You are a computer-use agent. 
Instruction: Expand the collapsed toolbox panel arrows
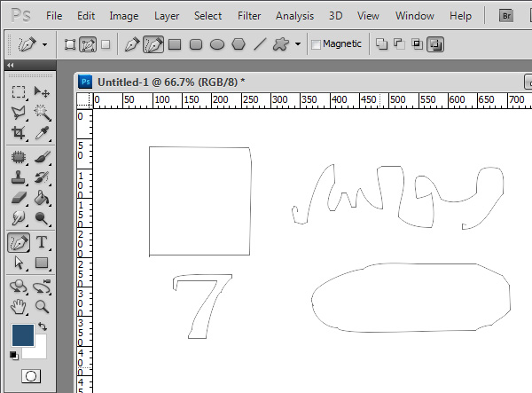tap(10, 66)
